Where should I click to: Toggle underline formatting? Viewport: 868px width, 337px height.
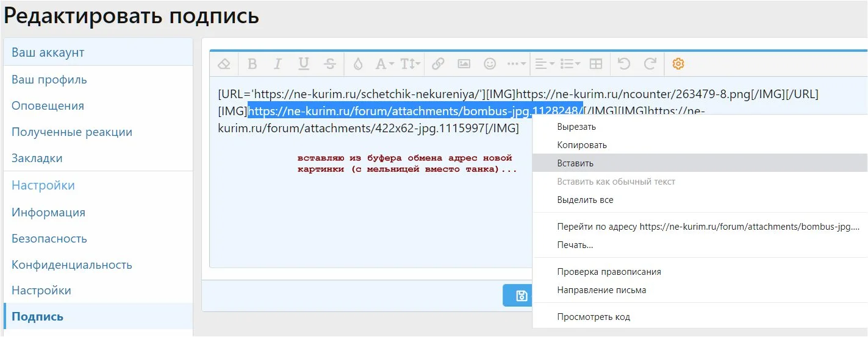(x=304, y=63)
